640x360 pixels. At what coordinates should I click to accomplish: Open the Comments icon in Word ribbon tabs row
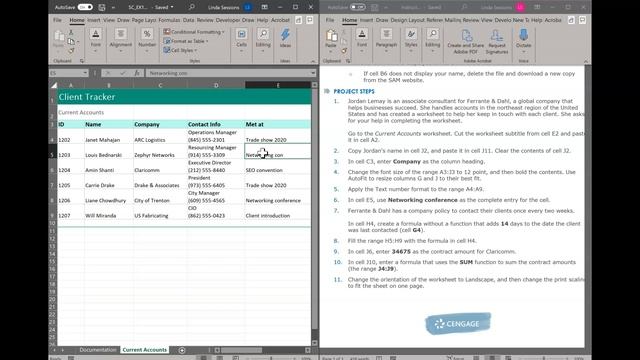(x=582, y=20)
